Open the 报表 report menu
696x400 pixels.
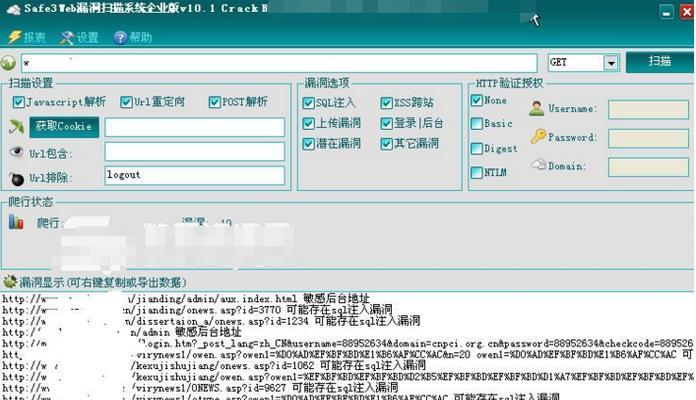point(27,37)
